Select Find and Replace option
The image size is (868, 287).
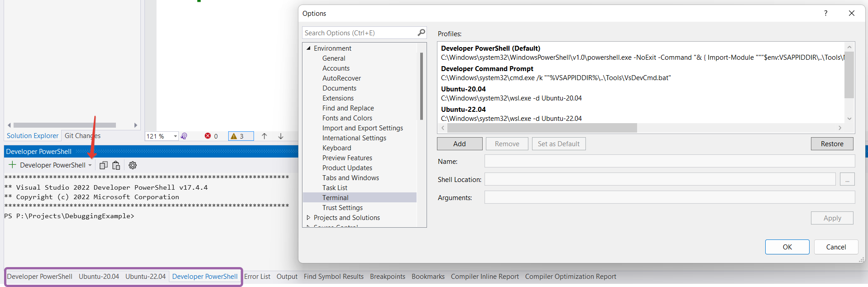(348, 108)
